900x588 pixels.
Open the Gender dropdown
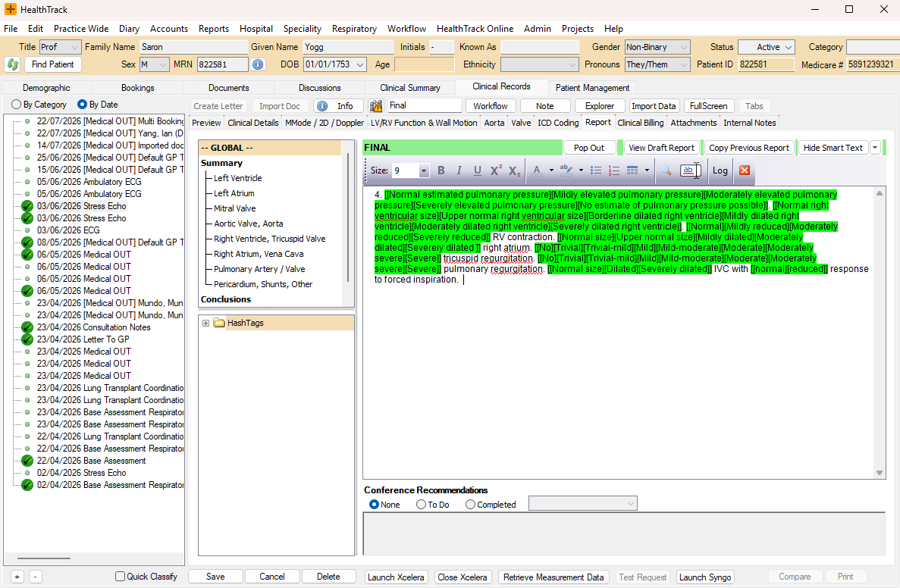pos(683,47)
